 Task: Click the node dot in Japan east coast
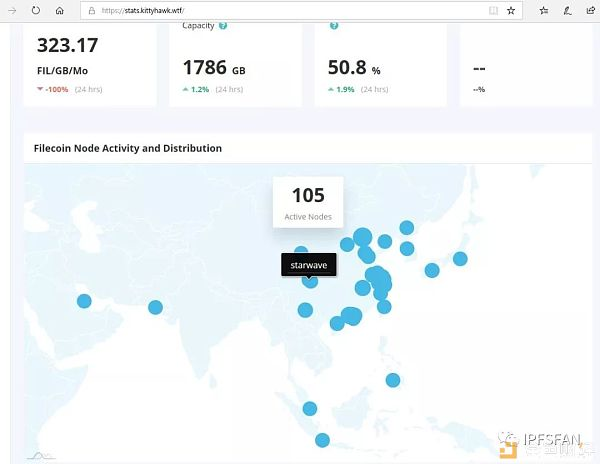[460, 259]
